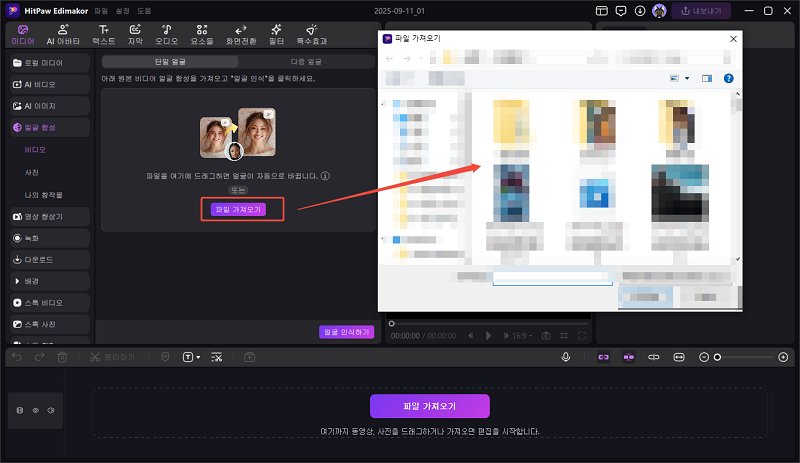Viewport: 800px width, 463px height.
Task: Open the 오디오 (Audio) panel
Action: pos(166,35)
